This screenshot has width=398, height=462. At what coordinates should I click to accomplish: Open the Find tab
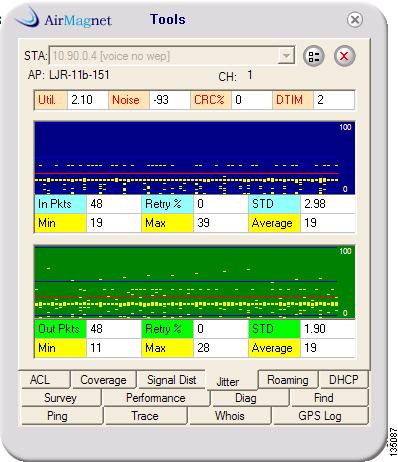(324, 398)
